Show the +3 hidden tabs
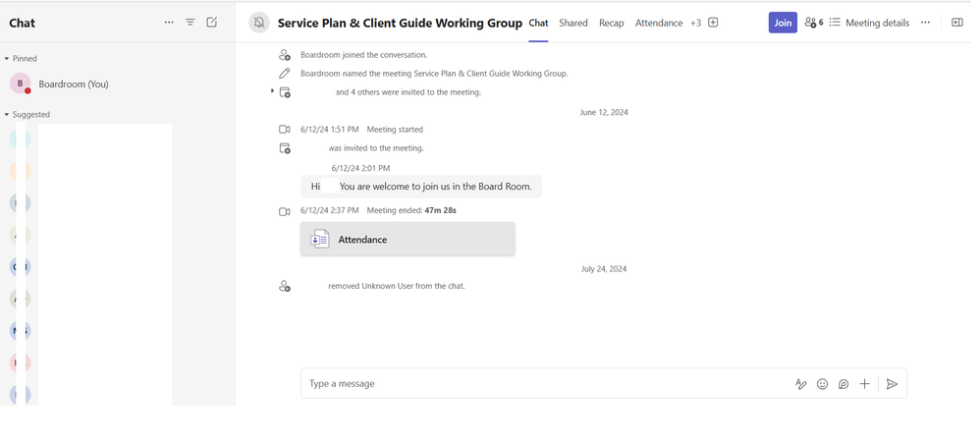This screenshot has height=447, width=980. (695, 23)
